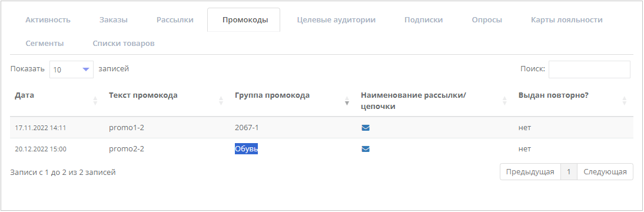The image size is (644, 212).
Task: Open the mailing envelope icon for promo2-2
Action: [366, 149]
